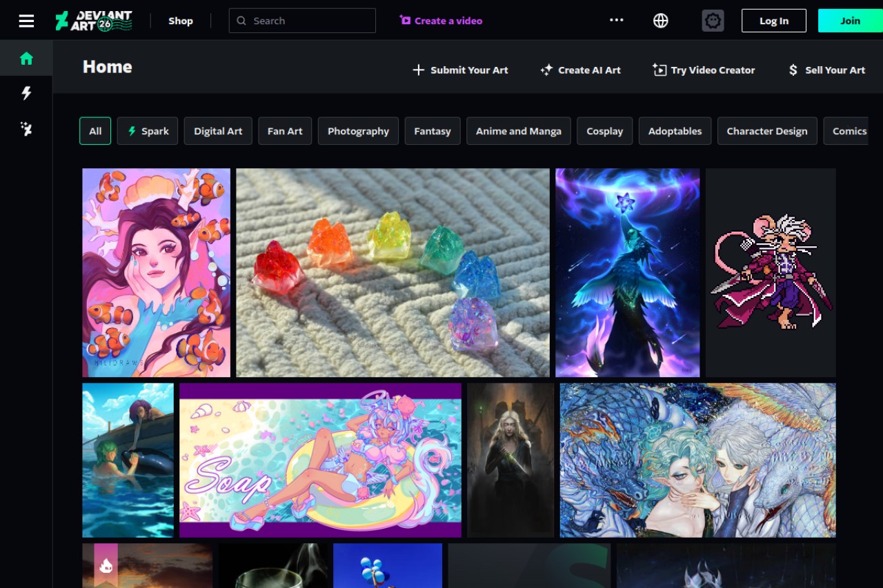
Task: Open the sparkle sidebar icon
Action: (26, 129)
